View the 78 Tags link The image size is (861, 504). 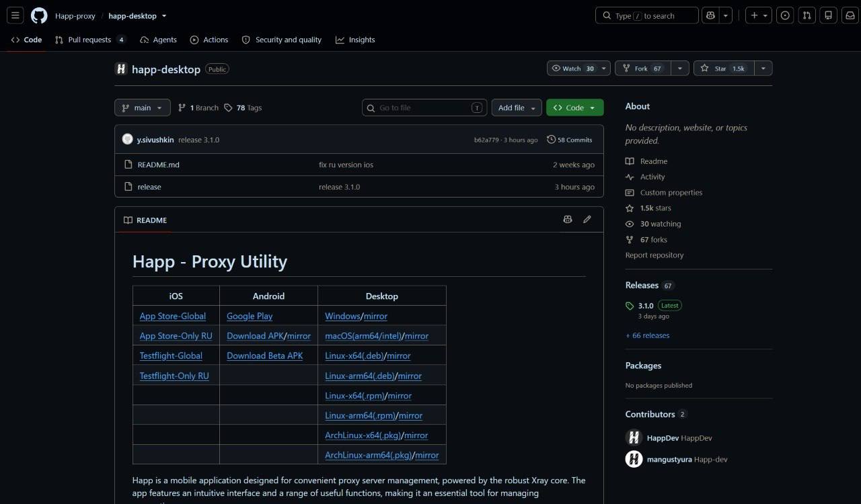(x=243, y=108)
